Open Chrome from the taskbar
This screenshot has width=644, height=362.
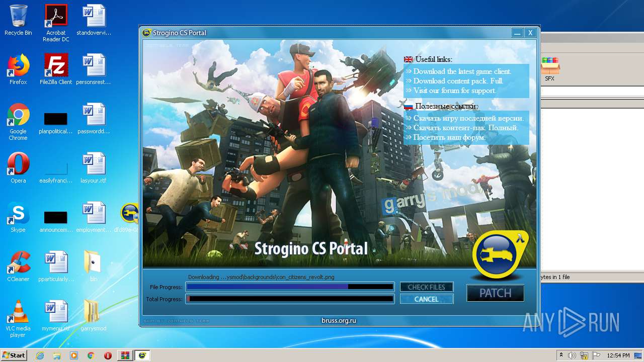[x=91, y=355]
